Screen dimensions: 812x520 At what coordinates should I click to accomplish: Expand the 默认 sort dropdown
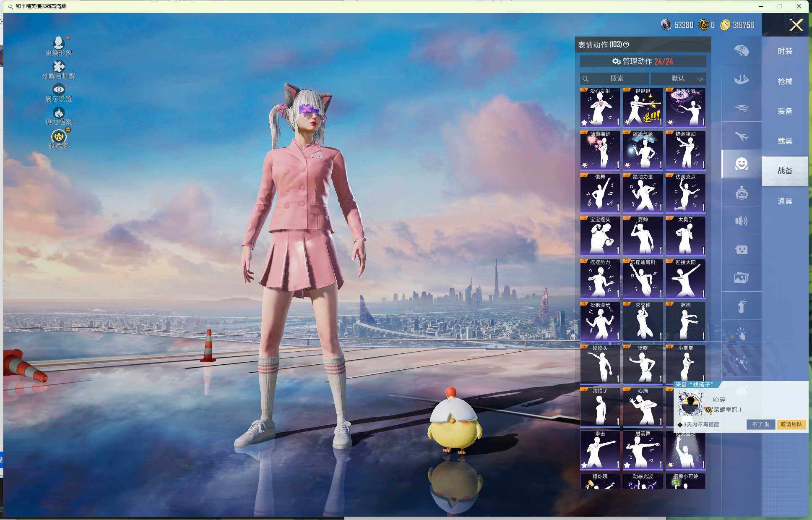tap(678, 78)
